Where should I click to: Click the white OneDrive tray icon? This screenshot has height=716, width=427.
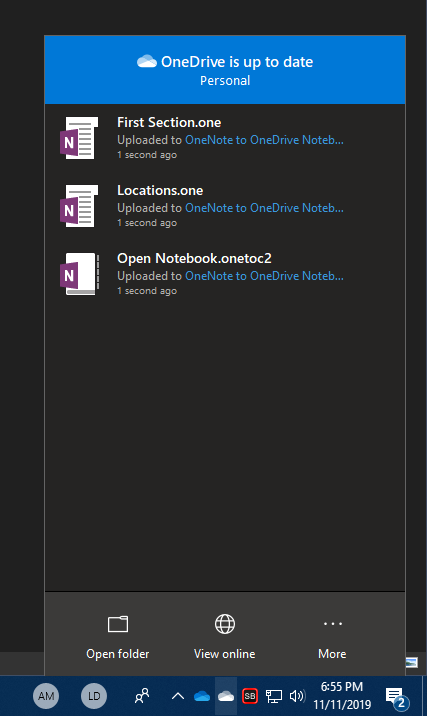pos(226,696)
